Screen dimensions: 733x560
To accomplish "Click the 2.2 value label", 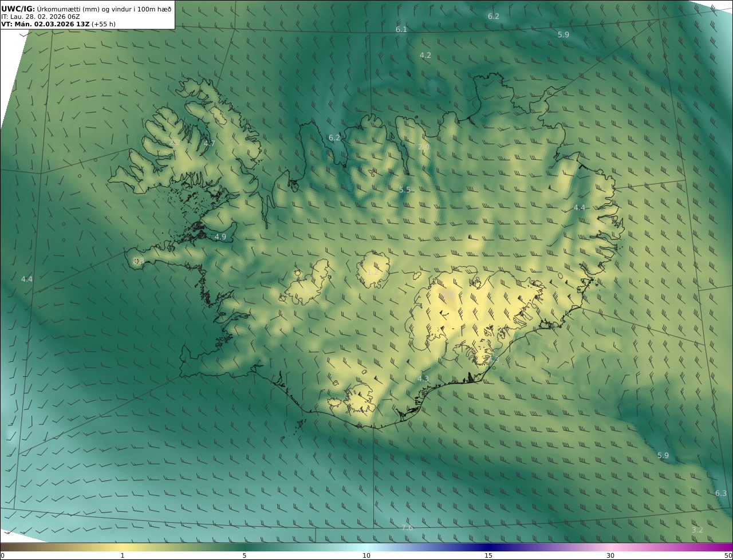I will (175, 142).
